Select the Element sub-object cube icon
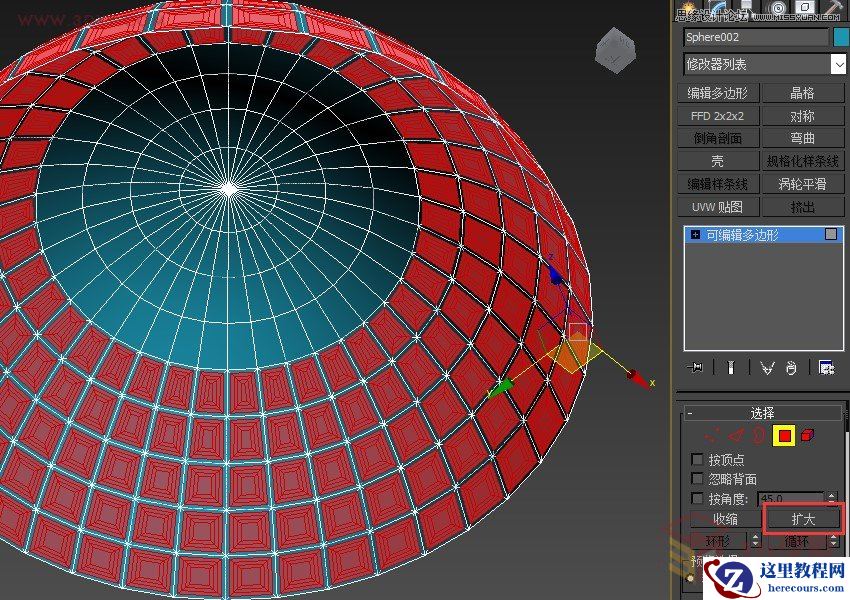Viewport: 850px width, 600px height. (x=808, y=435)
